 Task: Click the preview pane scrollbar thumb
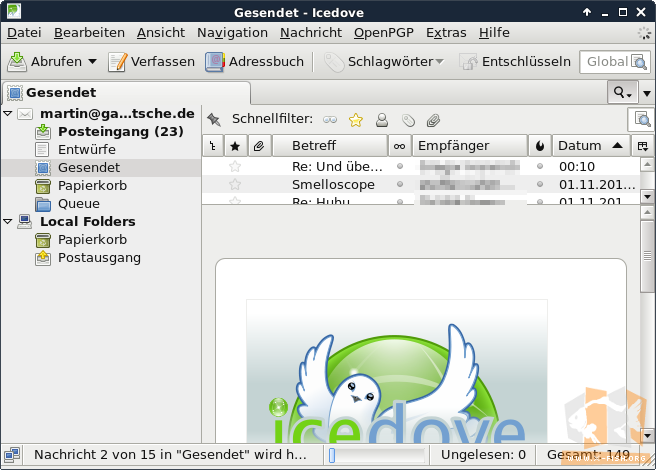(647, 256)
